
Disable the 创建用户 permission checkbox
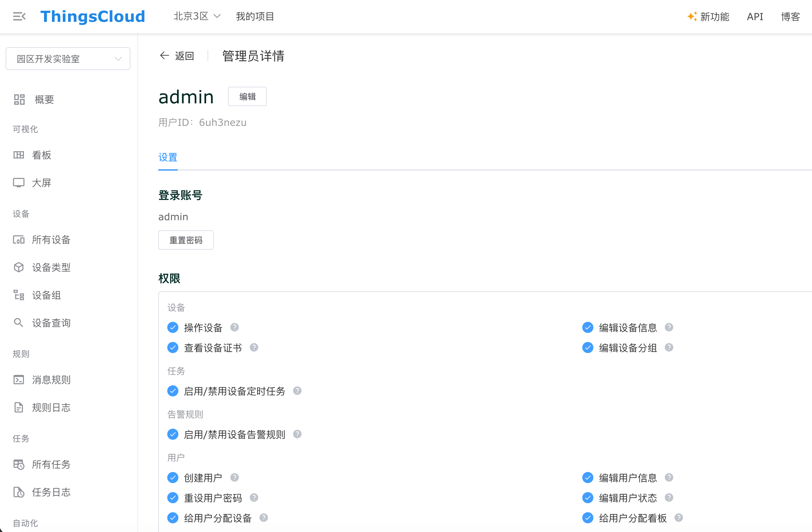pos(173,478)
